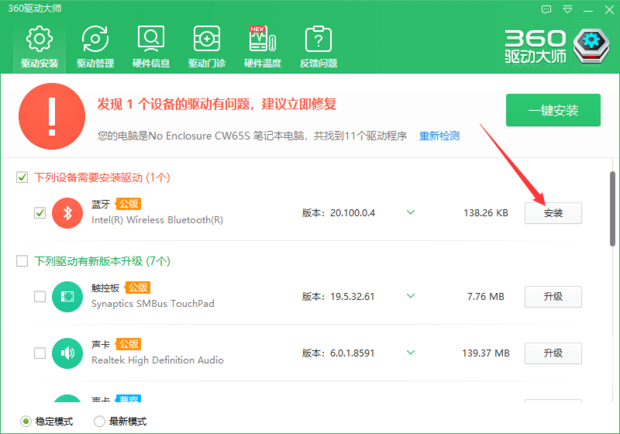Click the Synaptics SMBus TouchPad text
The width and height of the screenshot is (620, 434).
pyautogui.click(x=153, y=304)
